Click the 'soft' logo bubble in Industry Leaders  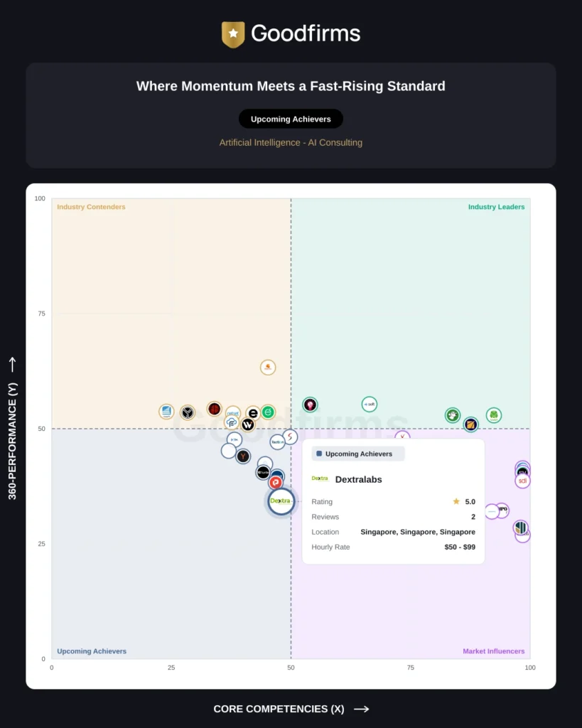tap(370, 405)
